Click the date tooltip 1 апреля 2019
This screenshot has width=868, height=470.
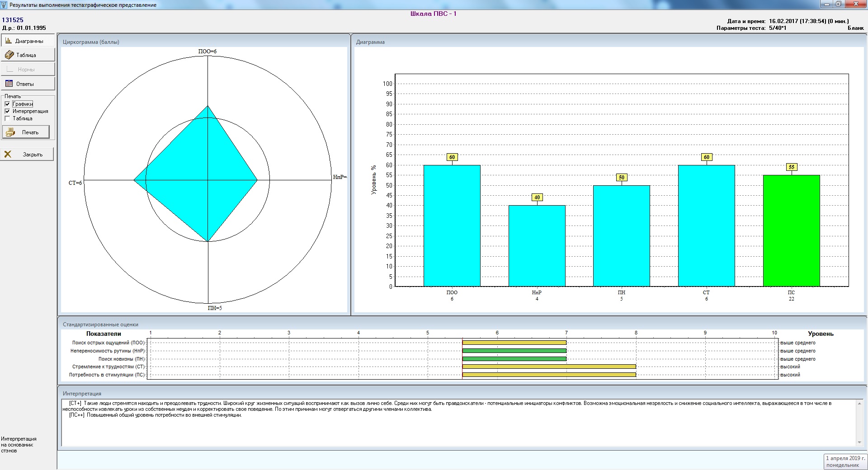[844, 461]
